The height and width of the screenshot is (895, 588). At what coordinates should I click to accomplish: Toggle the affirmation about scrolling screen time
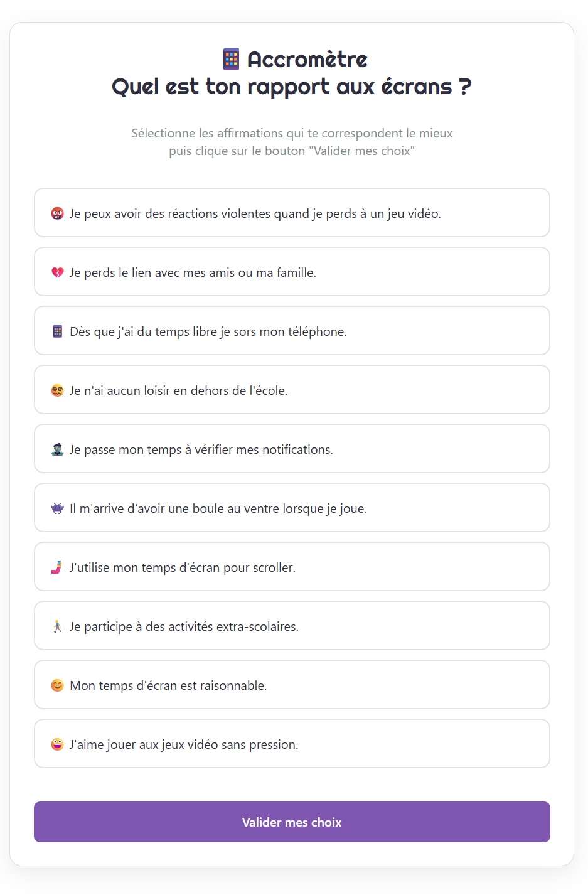point(291,567)
